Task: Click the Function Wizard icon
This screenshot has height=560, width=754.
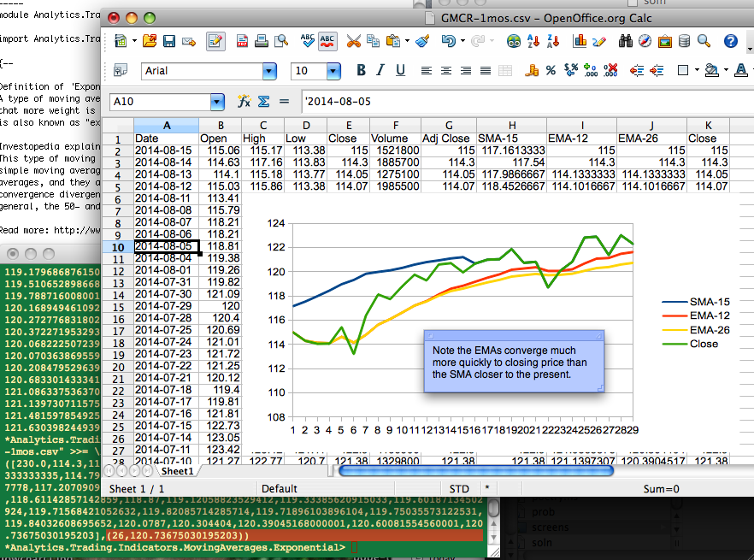Action: pos(244,102)
